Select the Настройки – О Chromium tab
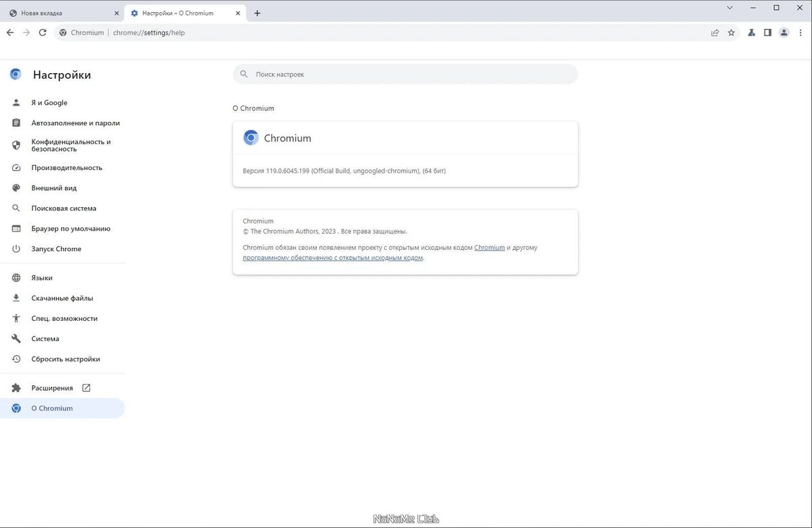Image resolution: width=812 pixels, height=528 pixels. click(x=185, y=13)
